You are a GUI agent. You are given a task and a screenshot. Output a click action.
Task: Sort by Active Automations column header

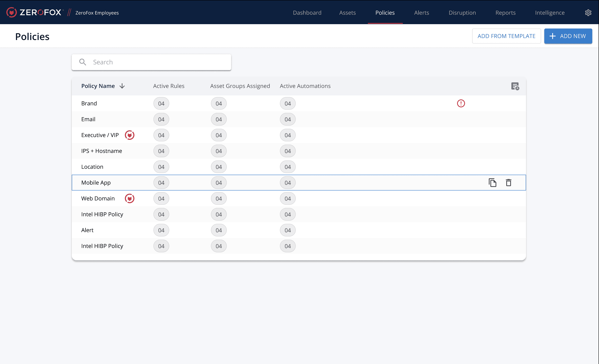point(305,86)
